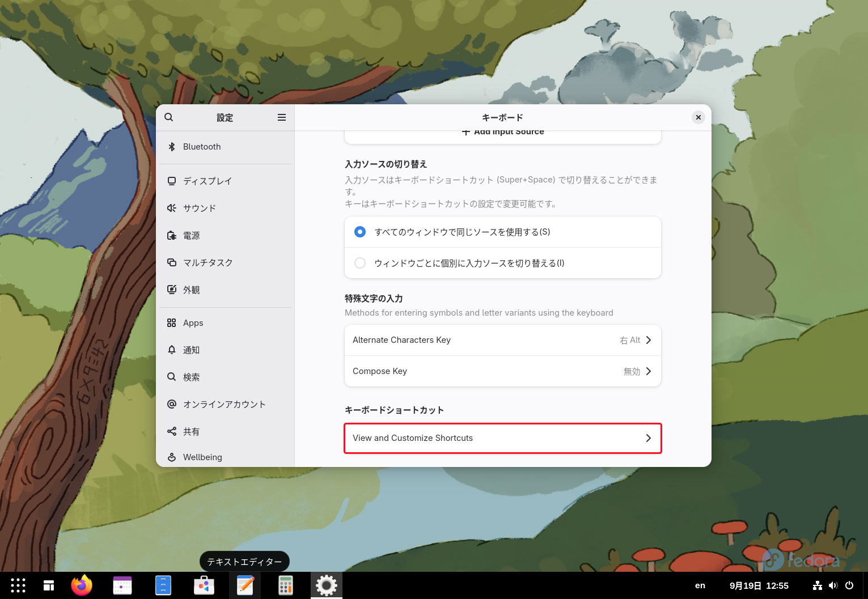Go to ディスプレイ settings
This screenshot has width=868, height=599.
(225, 181)
